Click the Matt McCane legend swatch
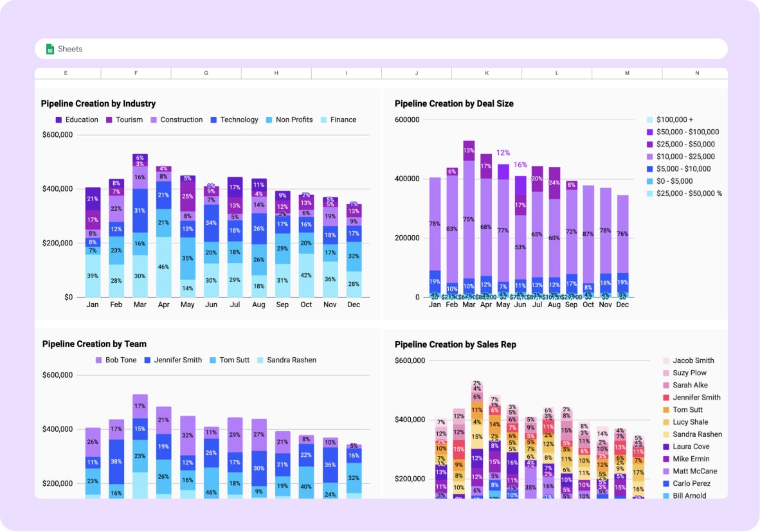 pos(666,472)
